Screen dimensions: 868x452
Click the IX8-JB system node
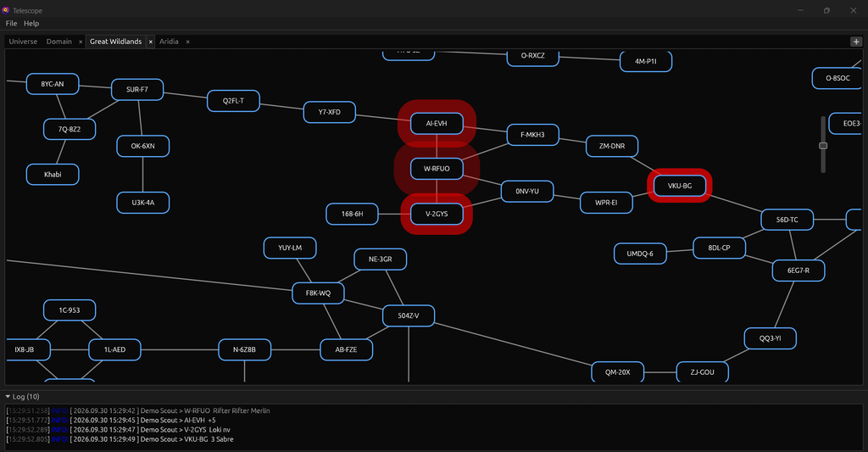28,349
